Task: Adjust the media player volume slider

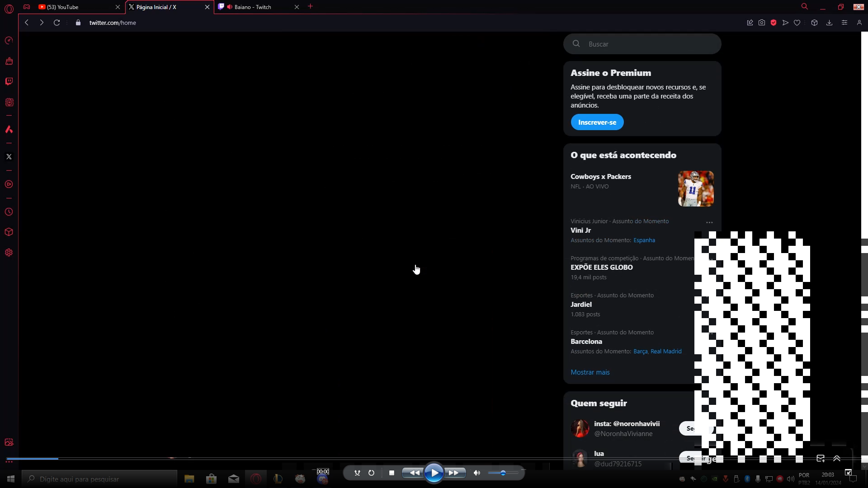Action: pos(503,473)
